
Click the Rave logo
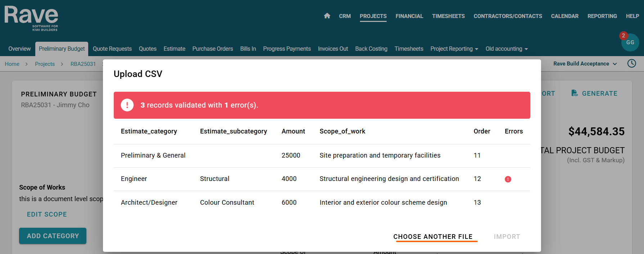31,18
